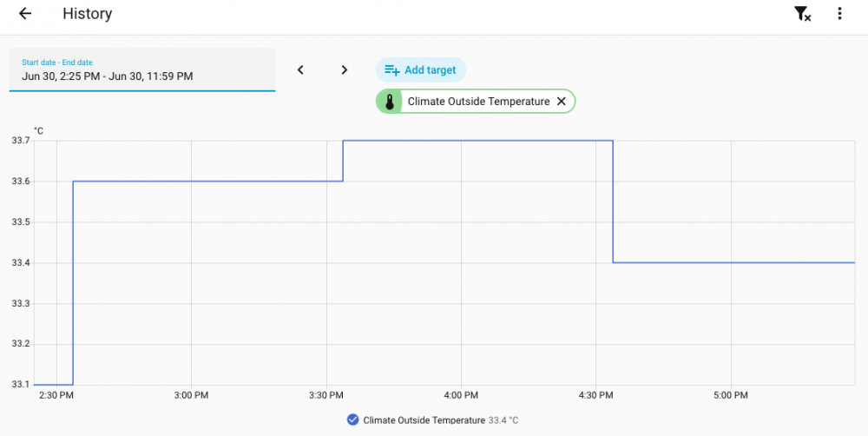Image resolution: width=868 pixels, height=436 pixels.
Task: Click the 3:00 PM axis label
Action: point(191,395)
